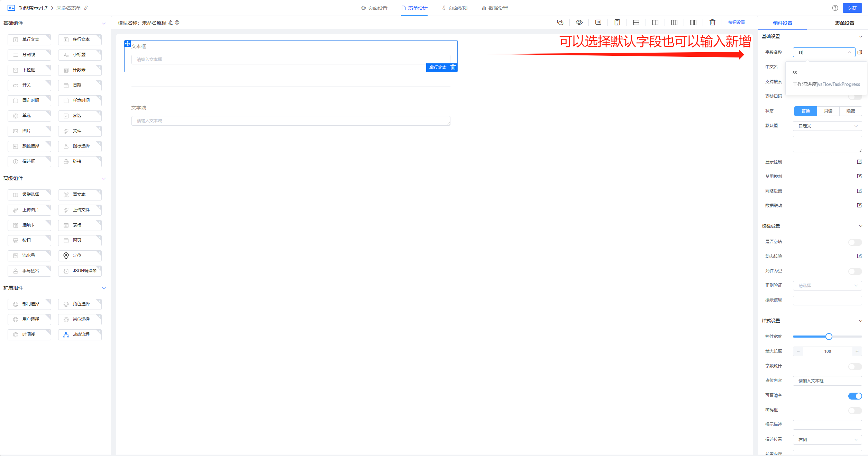Select the two-column layout icon
This screenshot has height=456, width=868.
pos(655,23)
